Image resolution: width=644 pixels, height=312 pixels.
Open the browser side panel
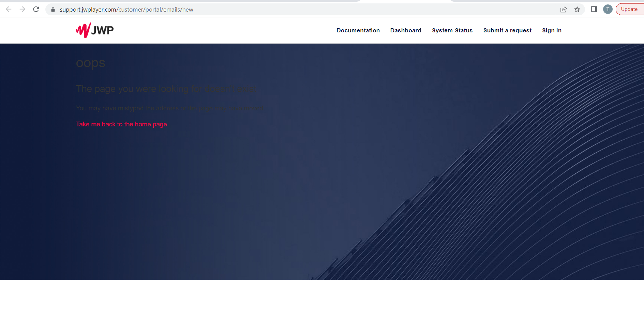[594, 9]
